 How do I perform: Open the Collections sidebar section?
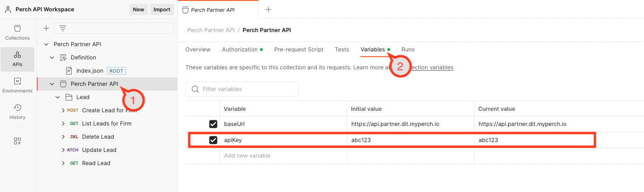(17, 32)
